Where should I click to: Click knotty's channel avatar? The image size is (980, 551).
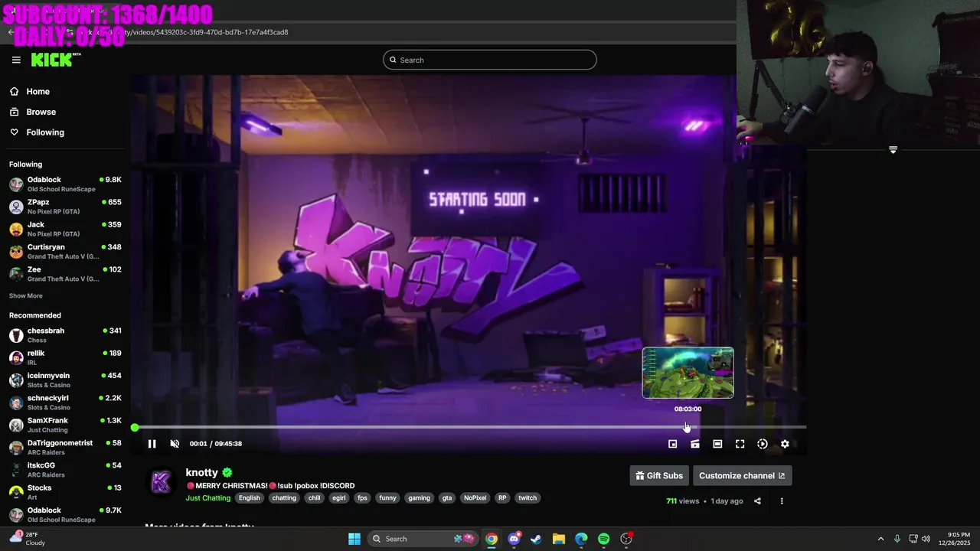(161, 481)
